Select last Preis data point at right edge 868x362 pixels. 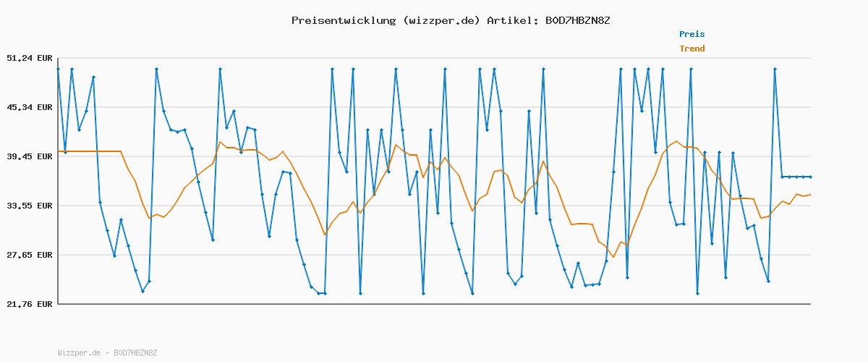coord(810,177)
